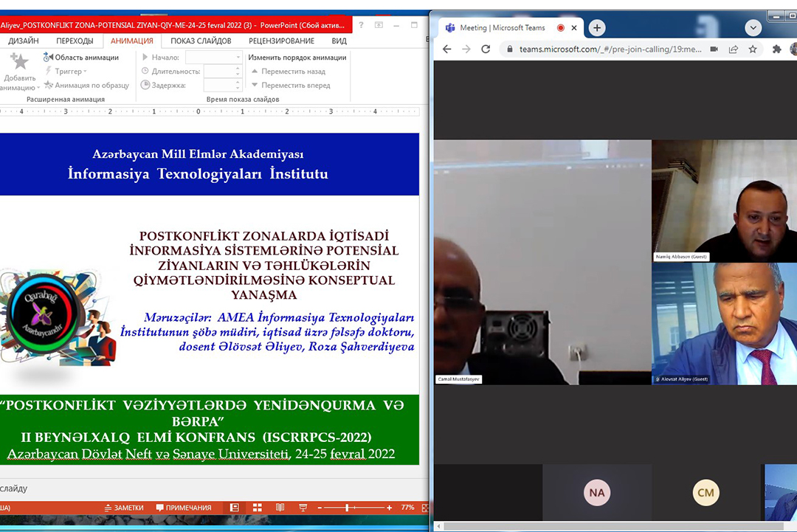
Task: Bookmark this Teams page with star icon
Action: 753,49
